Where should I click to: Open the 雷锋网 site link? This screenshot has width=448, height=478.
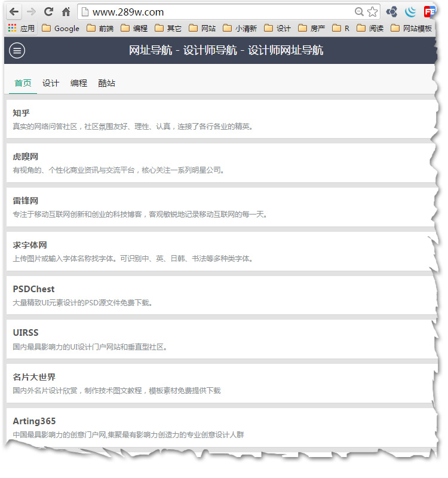[x=25, y=201]
